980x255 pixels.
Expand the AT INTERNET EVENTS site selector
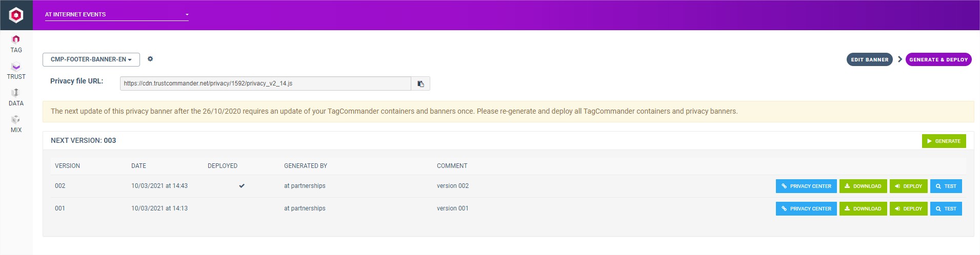[x=116, y=14]
